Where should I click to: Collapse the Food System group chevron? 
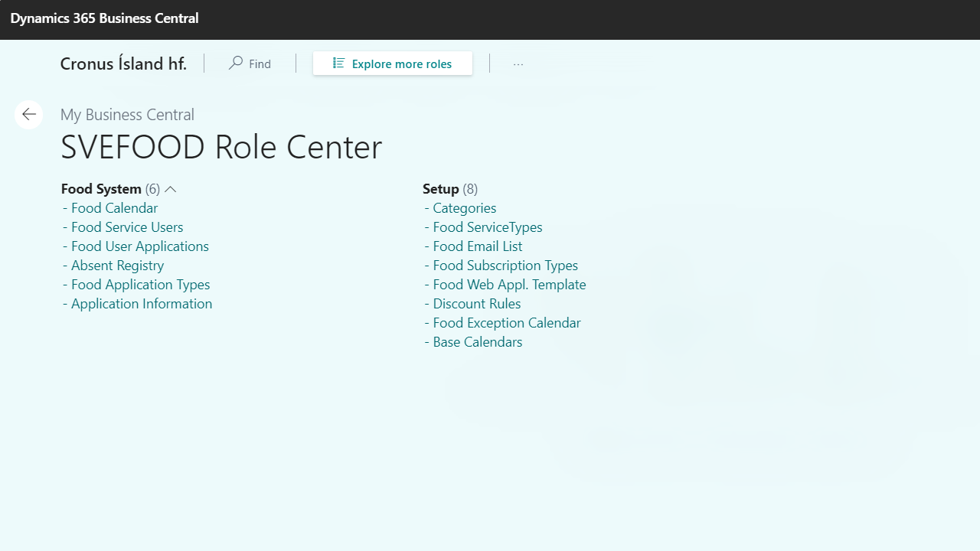click(x=171, y=189)
